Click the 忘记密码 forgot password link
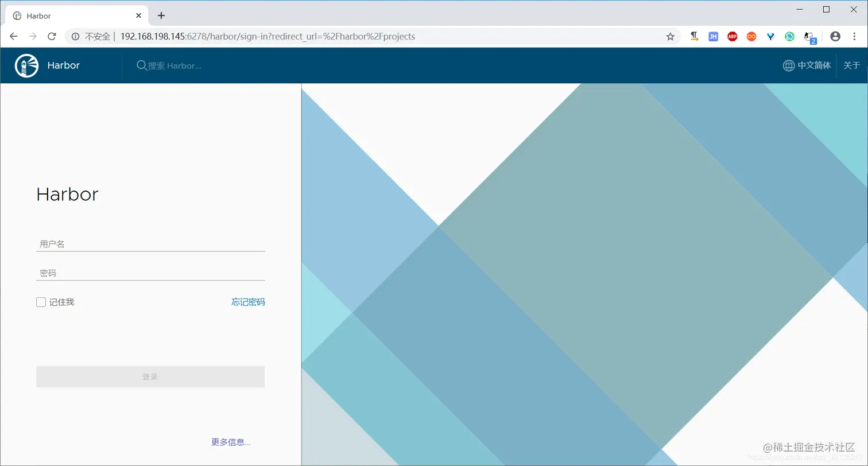Viewport: 868px width, 466px height. point(248,302)
